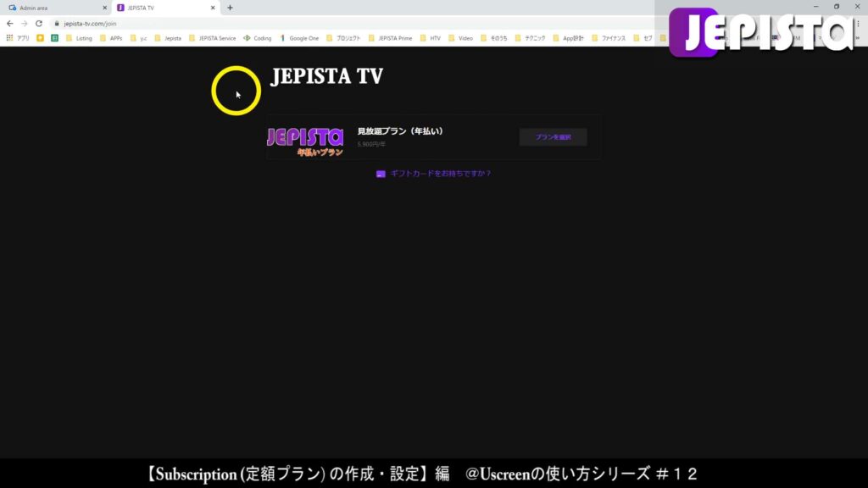Close the JEPISTA TV tab
Screen dimensions: 868x488
213,8
